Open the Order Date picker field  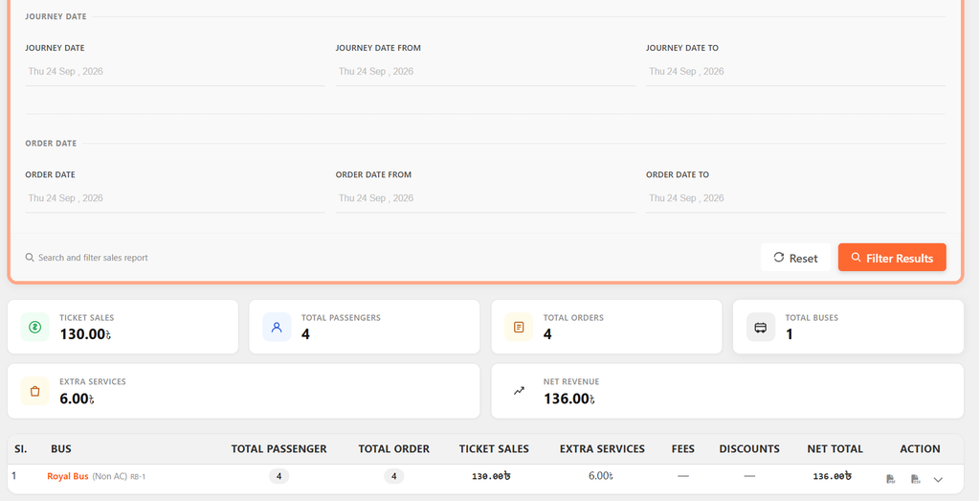pyautogui.click(x=175, y=199)
